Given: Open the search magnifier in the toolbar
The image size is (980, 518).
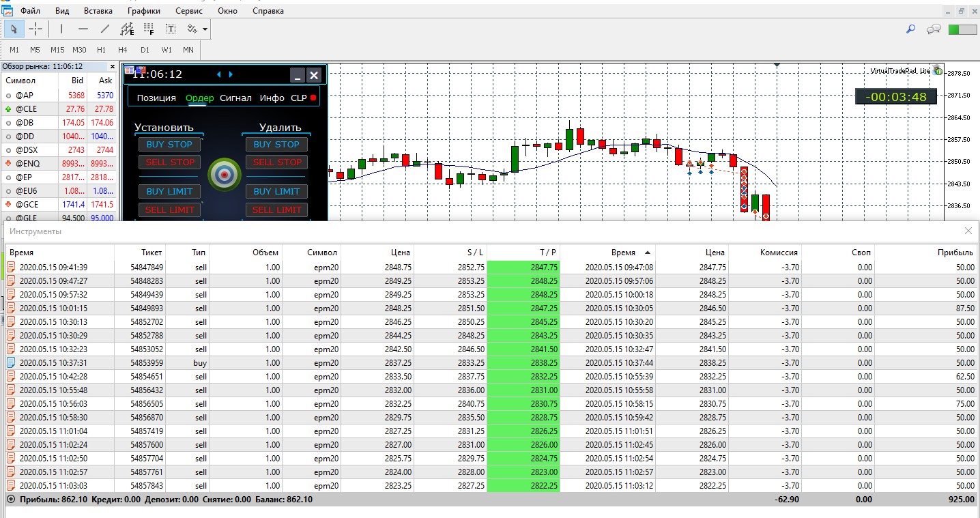Looking at the screenshot, I should 910,29.
